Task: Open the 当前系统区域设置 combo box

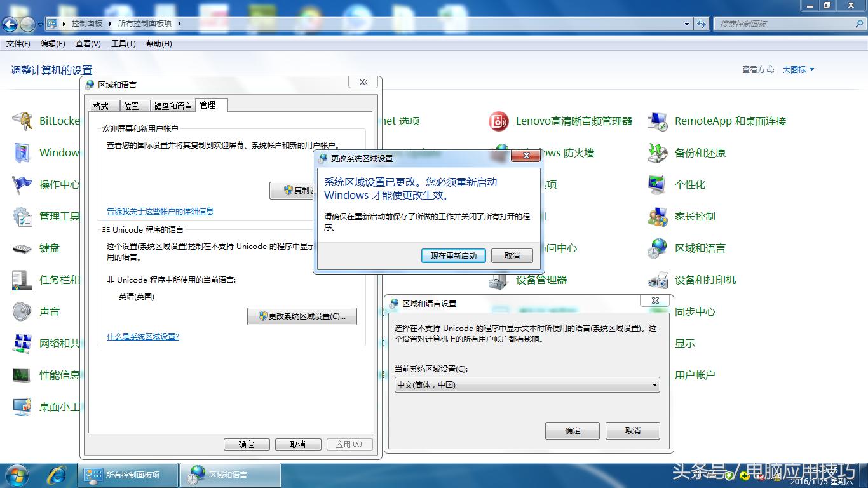Action: (527, 384)
